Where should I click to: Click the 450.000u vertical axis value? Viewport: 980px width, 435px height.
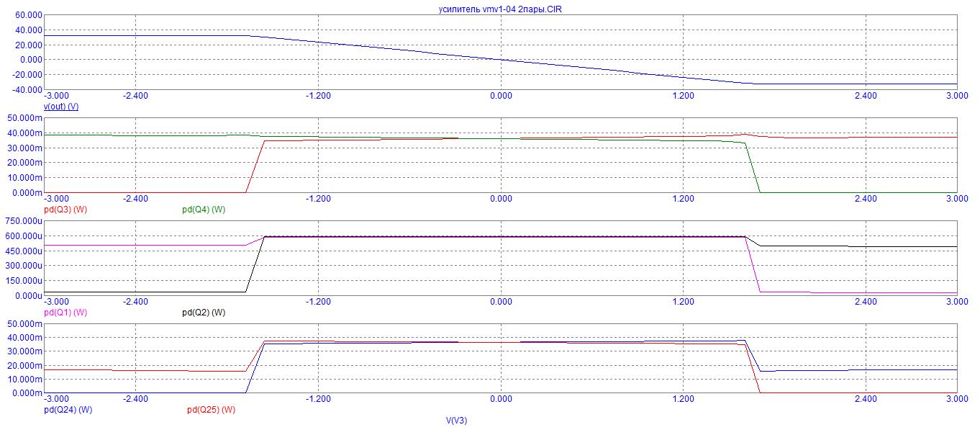click(x=23, y=251)
